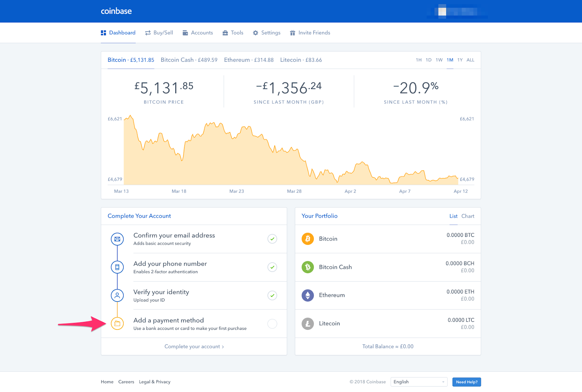Click the 0.0000 BTC balance
582x392 pixels.
[x=461, y=235]
